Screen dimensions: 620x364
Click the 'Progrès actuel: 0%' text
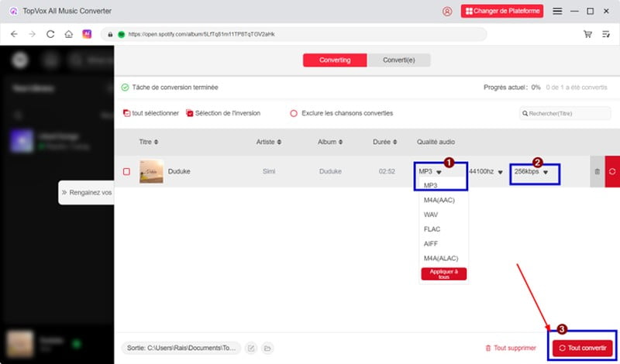coord(512,88)
